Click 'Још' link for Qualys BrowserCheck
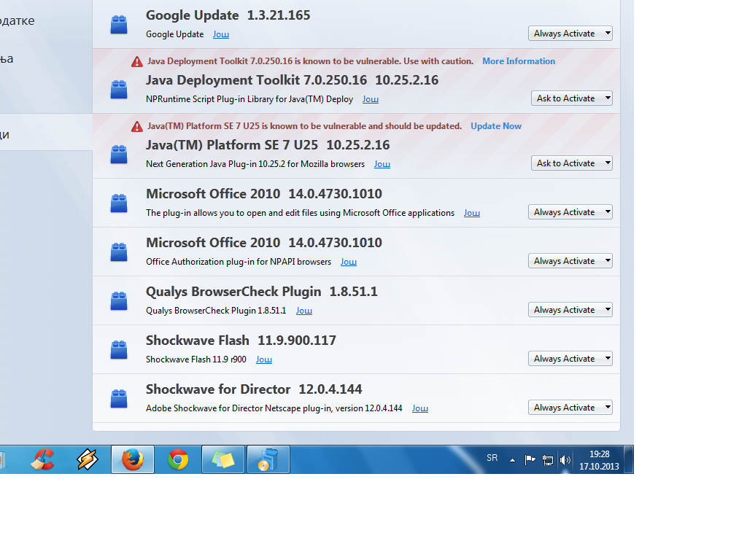Screen dimensions: 747x560 pyautogui.click(x=304, y=311)
